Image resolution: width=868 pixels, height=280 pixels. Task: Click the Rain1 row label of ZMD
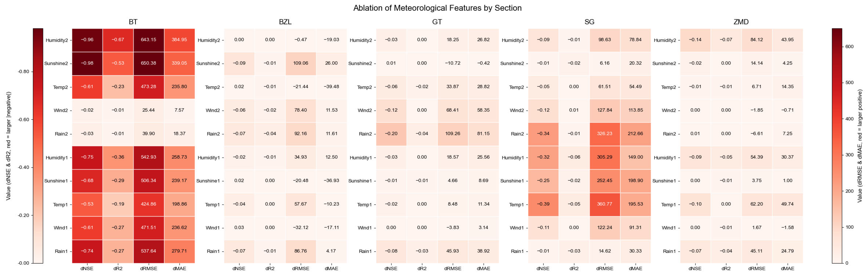[x=669, y=251]
